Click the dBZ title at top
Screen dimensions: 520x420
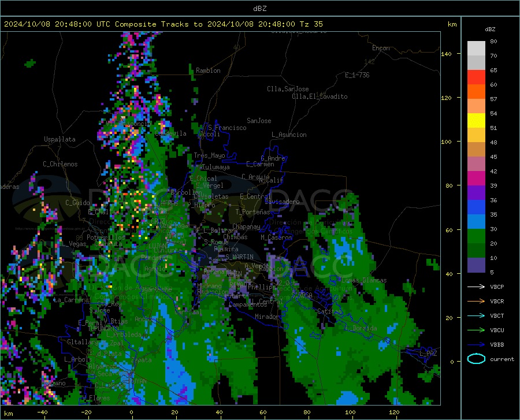(x=259, y=9)
